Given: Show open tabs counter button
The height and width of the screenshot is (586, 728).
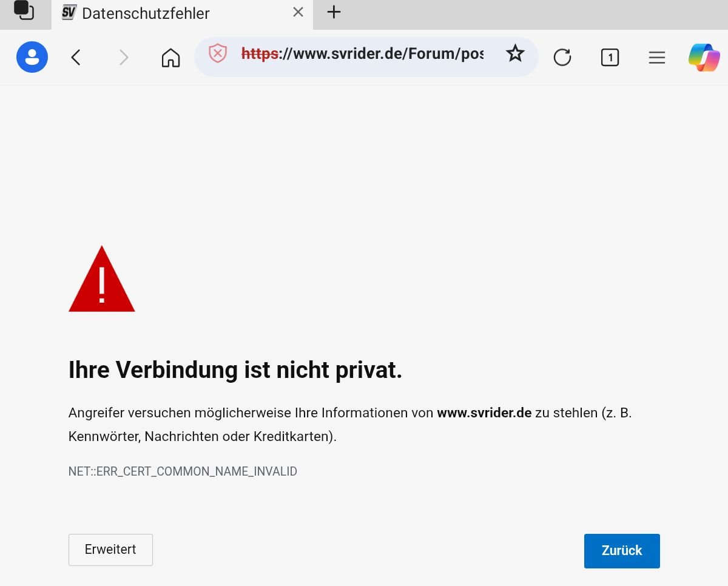Looking at the screenshot, I should [x=610, y=58].
